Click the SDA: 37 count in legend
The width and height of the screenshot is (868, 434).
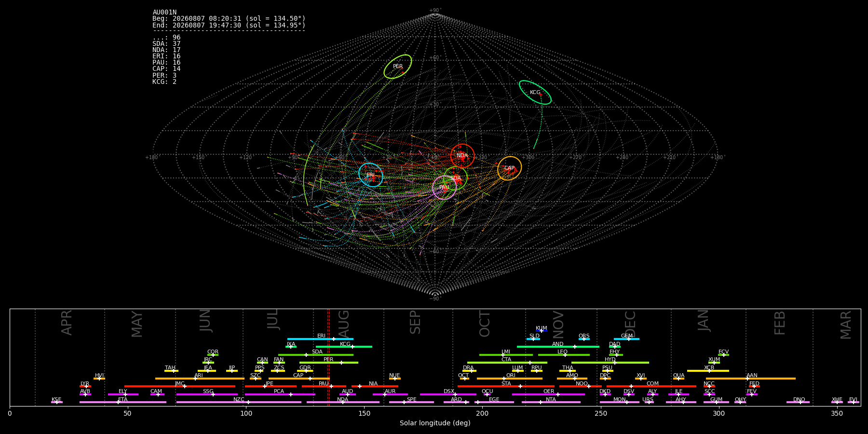(x=166, y=44)
